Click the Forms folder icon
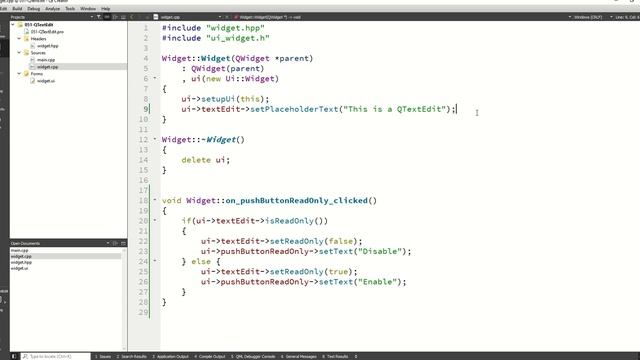This screenshot has height=360, width=640. [27, 73]
